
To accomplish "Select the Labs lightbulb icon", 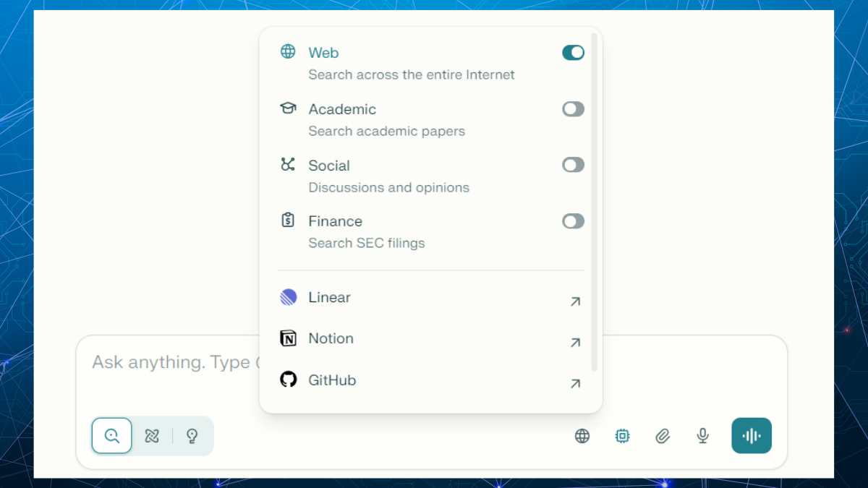I will tap(192, 436).
